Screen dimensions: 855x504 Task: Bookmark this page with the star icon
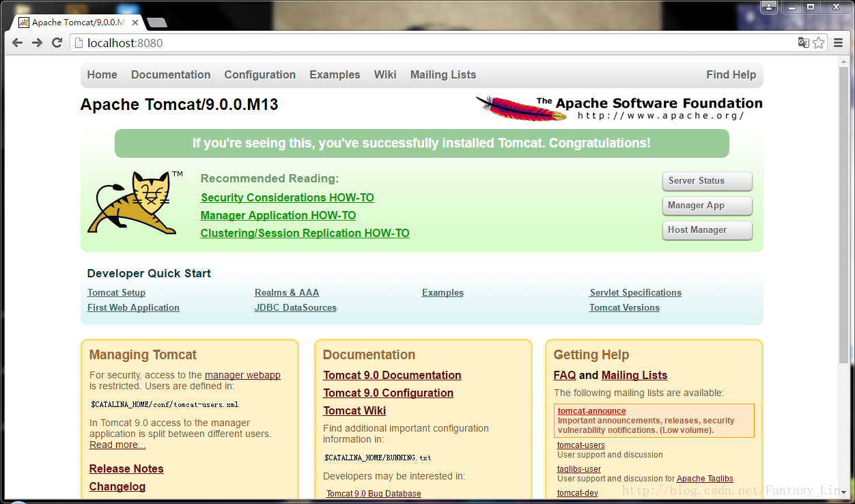(819, 43)
